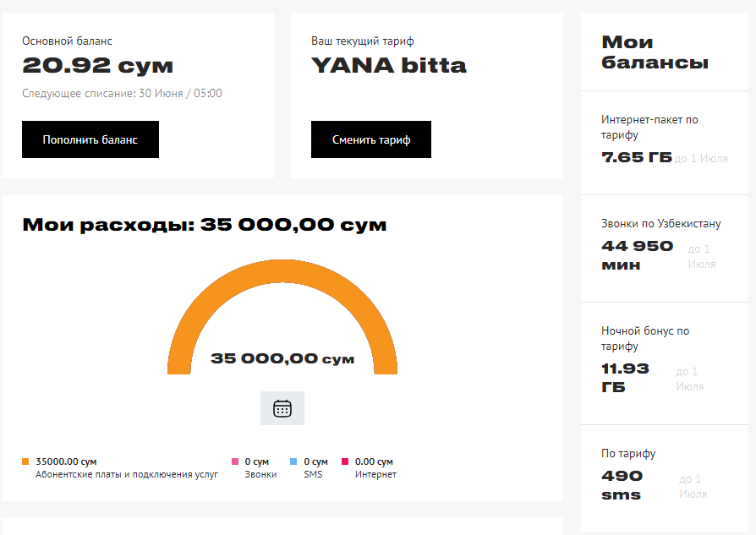The width and height of the screenshot is (756, 535).
Task: Click the YANA bitta tariff name
Action: pyautogui.click(x=389, y=66)
